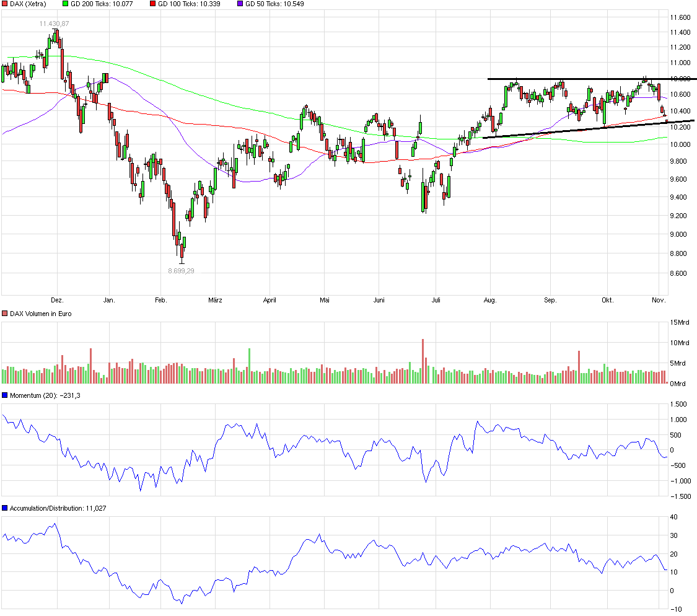Click the 5Mrd volume axis label
Screen dimensions: 697x616
(678, 363)
